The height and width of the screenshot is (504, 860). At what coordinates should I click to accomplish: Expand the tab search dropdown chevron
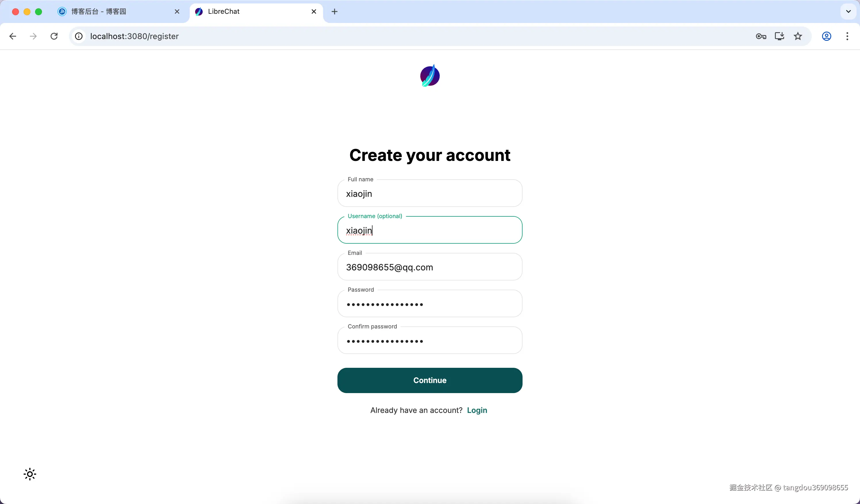click(848, 11)
